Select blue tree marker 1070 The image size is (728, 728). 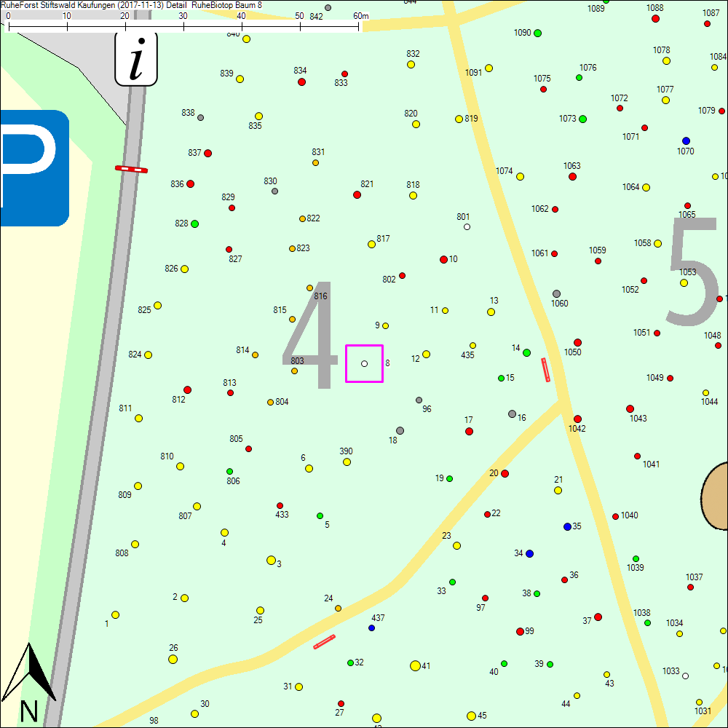click(x=686, y=141)
